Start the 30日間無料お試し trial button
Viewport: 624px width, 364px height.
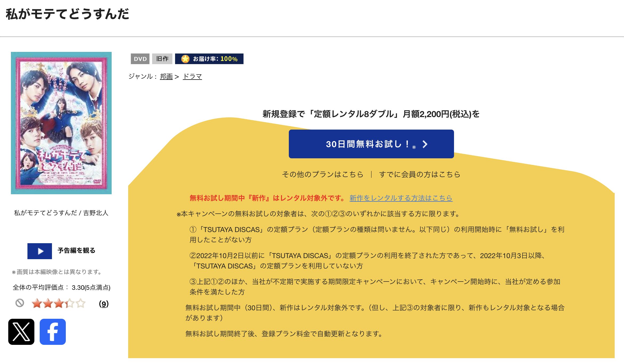(x=371, y=144)
